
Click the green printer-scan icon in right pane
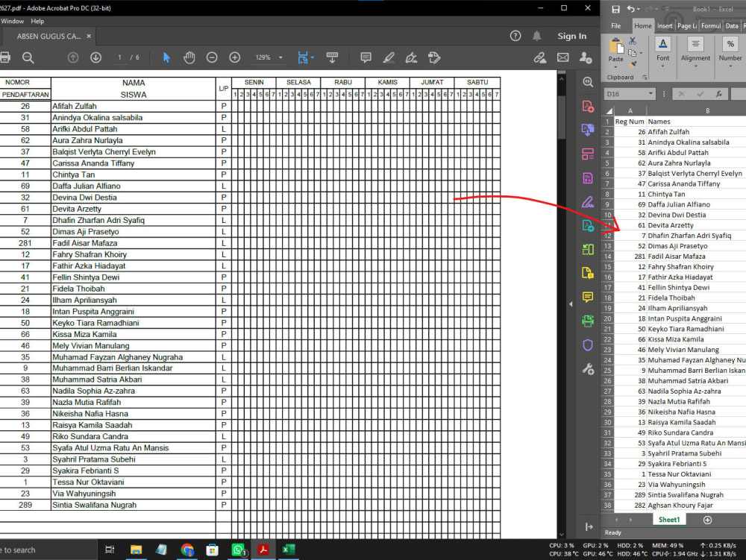point(588,321)
